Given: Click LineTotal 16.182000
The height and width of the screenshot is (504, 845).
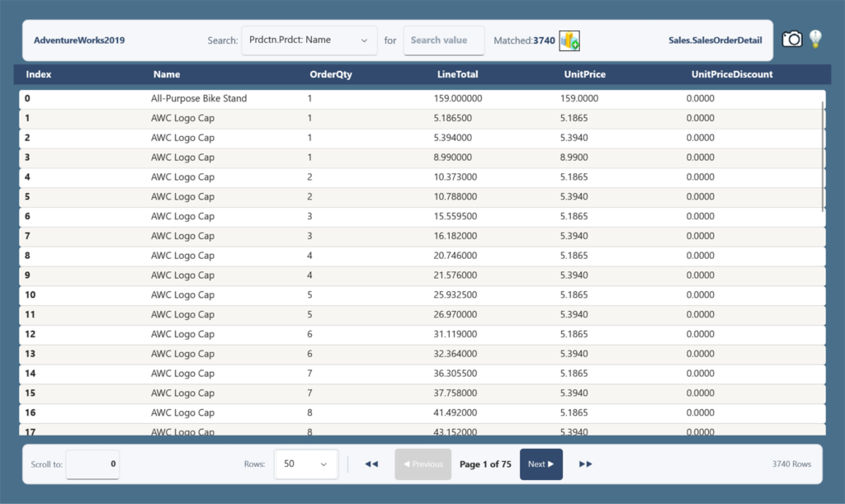Looking at the screenshot, I should 456,236.
